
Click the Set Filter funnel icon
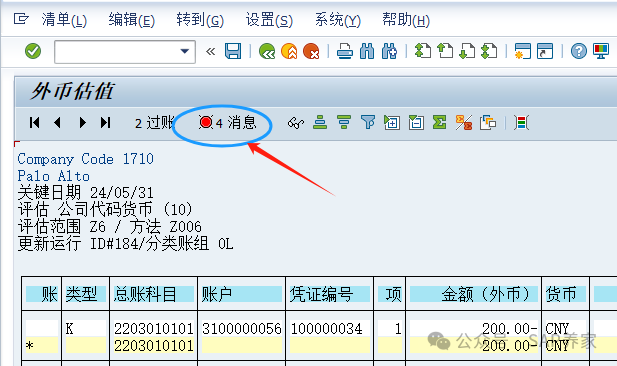pyautogui.click(x=368, y=123)
